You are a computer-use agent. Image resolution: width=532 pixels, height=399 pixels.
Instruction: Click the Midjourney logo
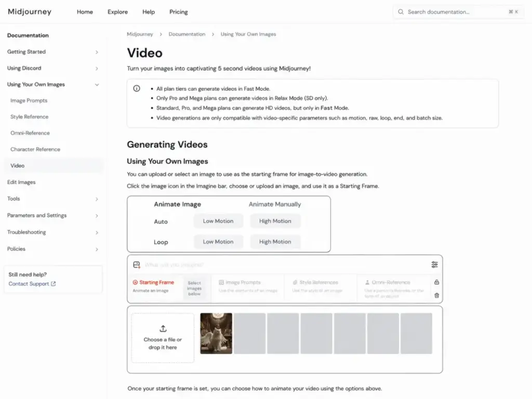(30, 11)
